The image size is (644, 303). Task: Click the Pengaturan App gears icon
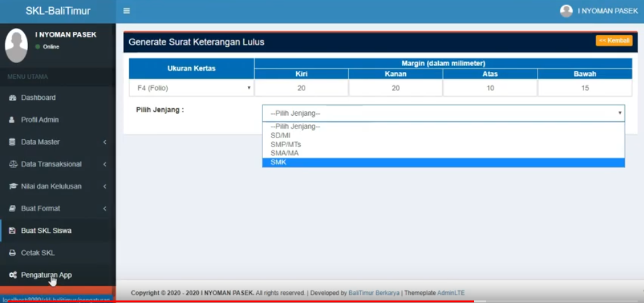[13, 275]
